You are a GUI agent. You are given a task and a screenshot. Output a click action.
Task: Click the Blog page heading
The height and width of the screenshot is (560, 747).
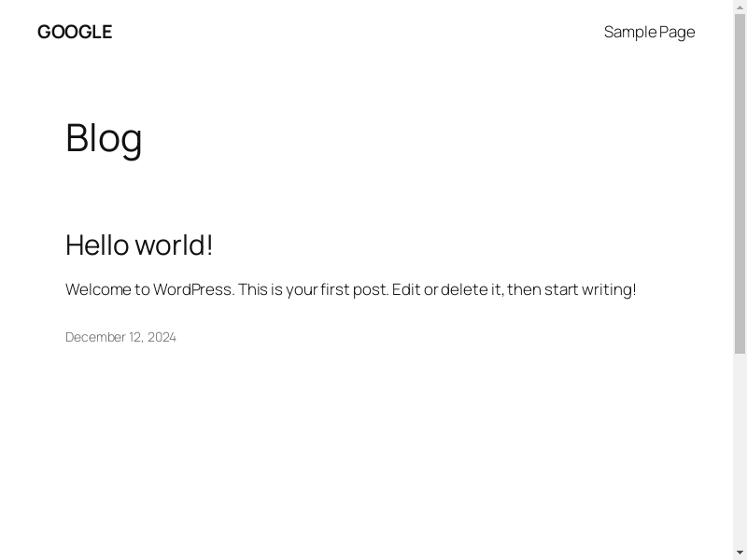(x=104, y=138)
